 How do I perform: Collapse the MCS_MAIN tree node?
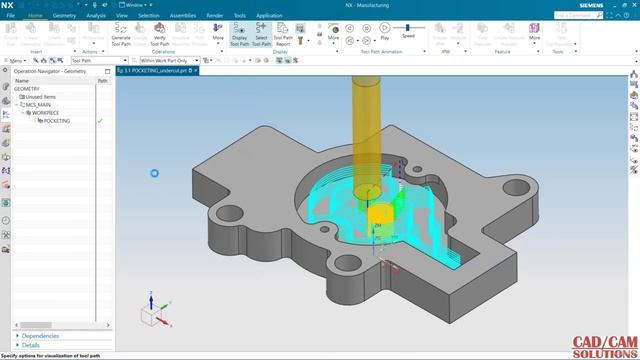(x=17, y=105)
